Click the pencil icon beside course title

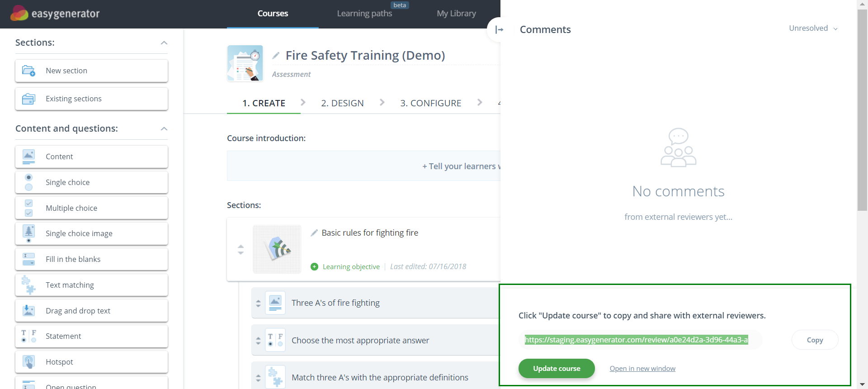click(276, 56)
